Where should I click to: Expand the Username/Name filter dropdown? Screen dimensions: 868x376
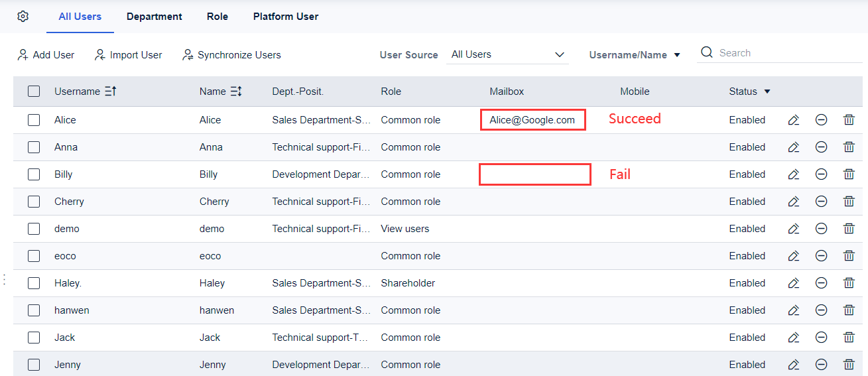[635, 55]
